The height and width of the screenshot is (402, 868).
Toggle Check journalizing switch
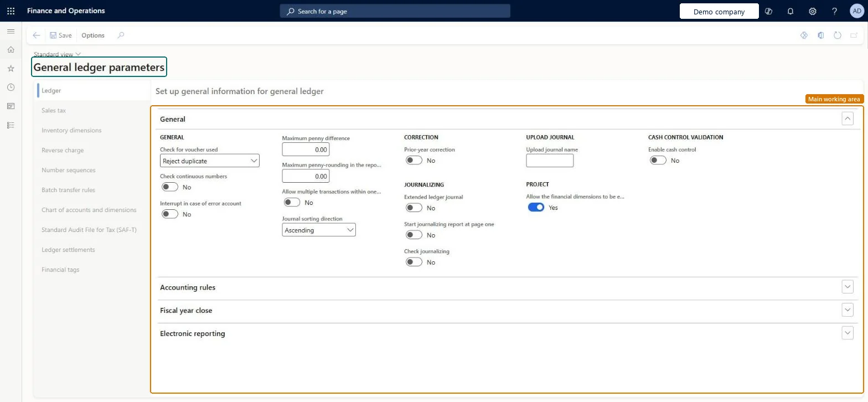click(x=414, y=262)
